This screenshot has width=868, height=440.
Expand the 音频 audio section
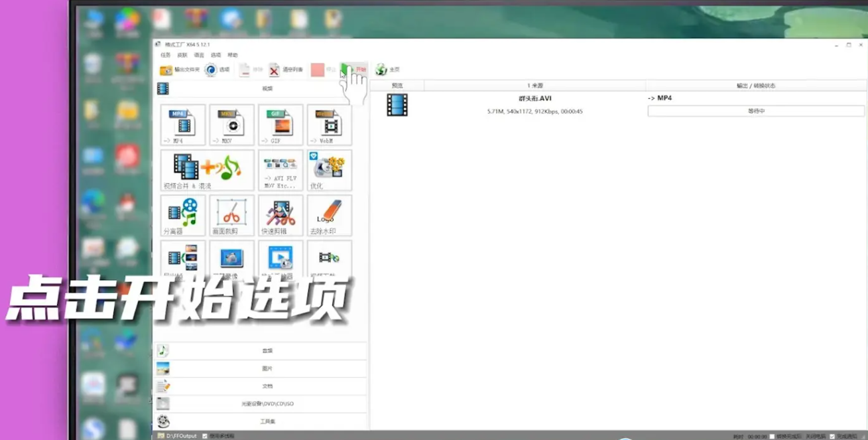tap(267, 350)
